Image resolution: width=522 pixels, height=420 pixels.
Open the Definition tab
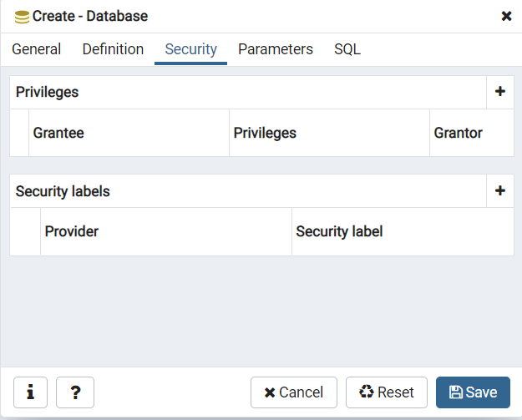[113, 49]
